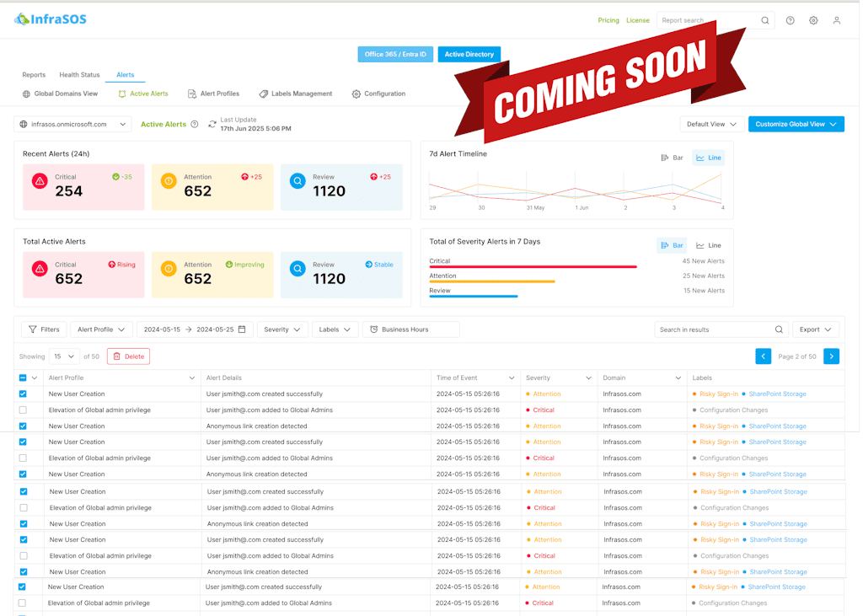Switch to the Health Status tab
The image size is (863, 616).
(x=79, y=75)
